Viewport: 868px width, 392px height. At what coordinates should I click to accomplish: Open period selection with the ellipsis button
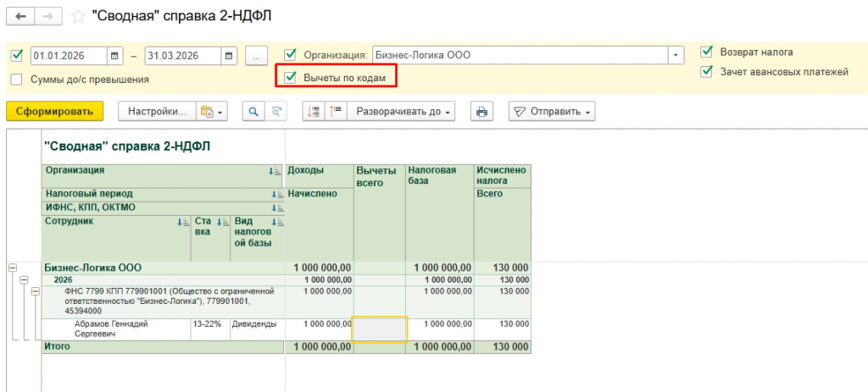point(256,55)
